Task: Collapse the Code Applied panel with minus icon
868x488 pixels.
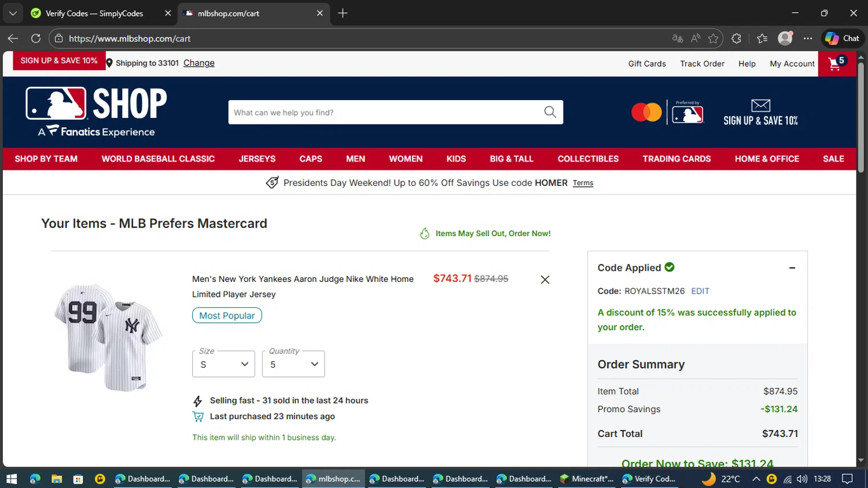Action: 792,267
